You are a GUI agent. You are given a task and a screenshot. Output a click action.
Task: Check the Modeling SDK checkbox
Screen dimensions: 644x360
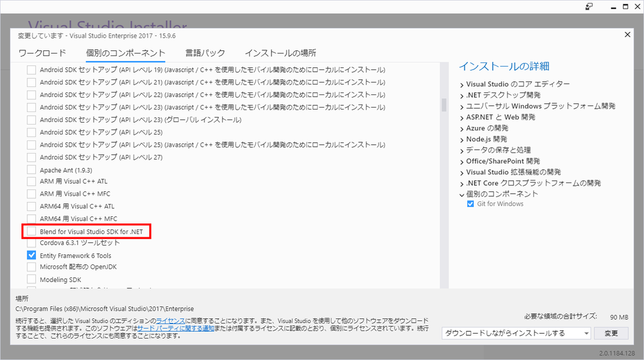[x=31, y=279]
